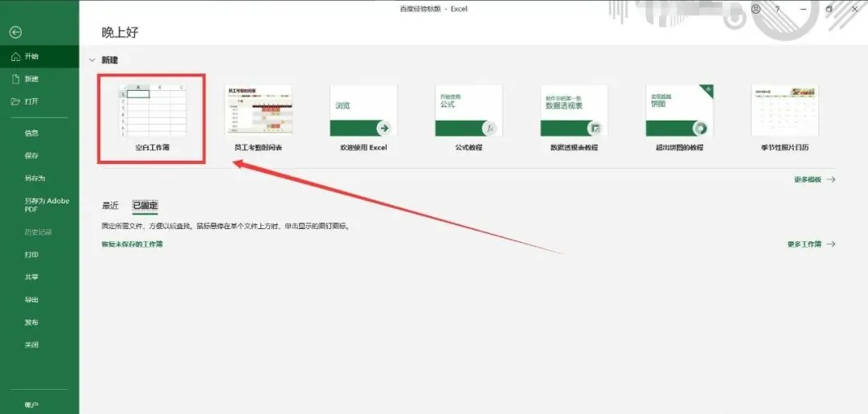
Task: Open the 数据透视表教程 template
Action: pyautogui.click(x=574, y=118)
